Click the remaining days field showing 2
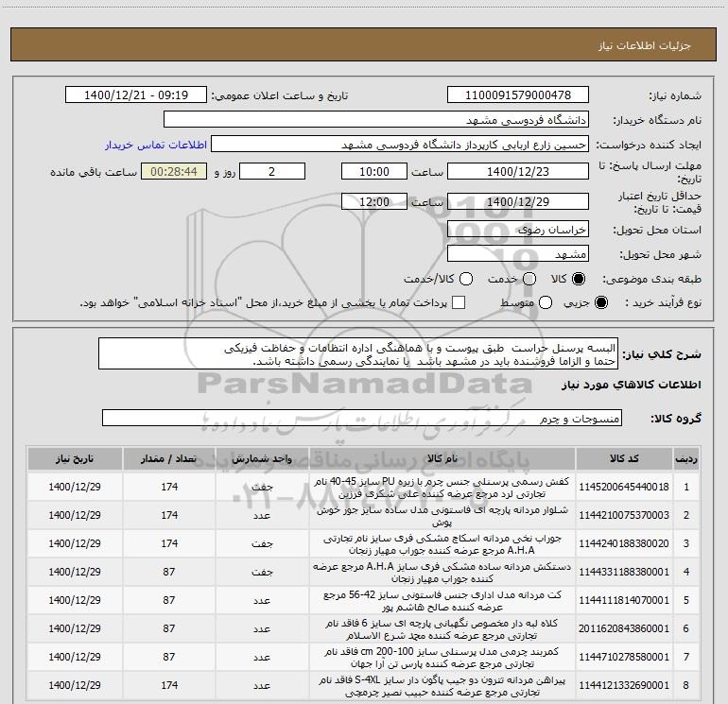 tap(272, 172)
